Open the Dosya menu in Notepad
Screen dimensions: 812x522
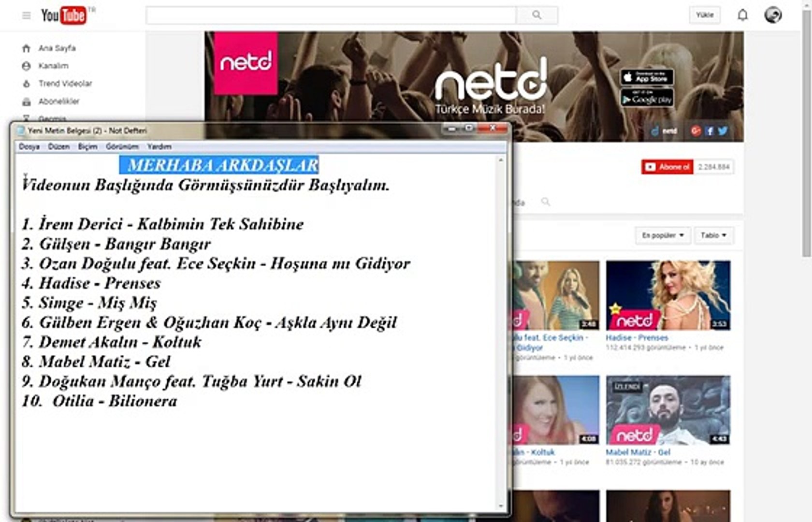click(29, 146)
